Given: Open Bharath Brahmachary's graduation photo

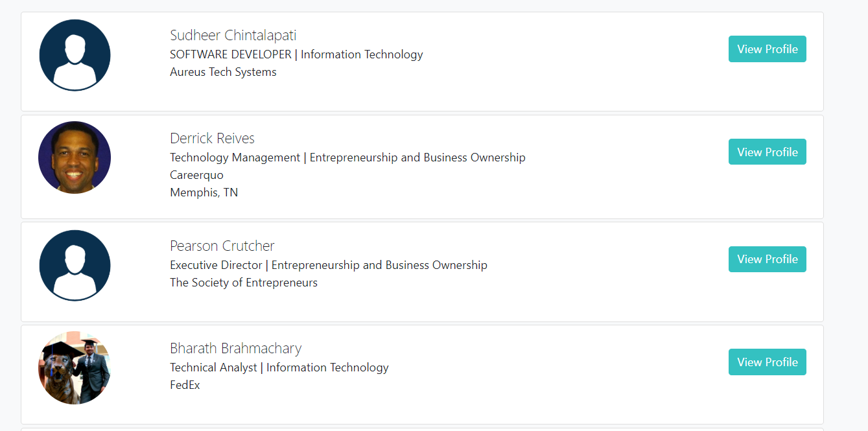Looking at the screenshot, I should [75, 368].
